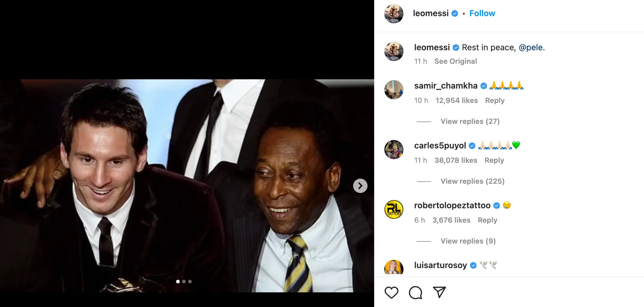Reply to samir_chamkha's comment
The height and width of the screenshot is (307, 644).
495,101
